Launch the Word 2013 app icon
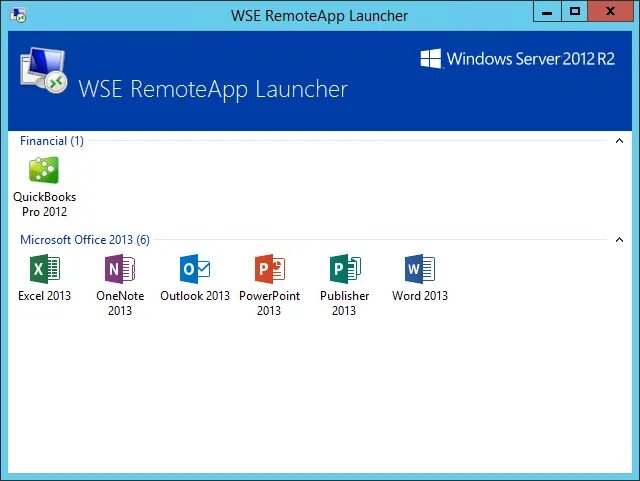Image resolution: width=640 pixels, height=481 pixels. (x=420, y=269)
